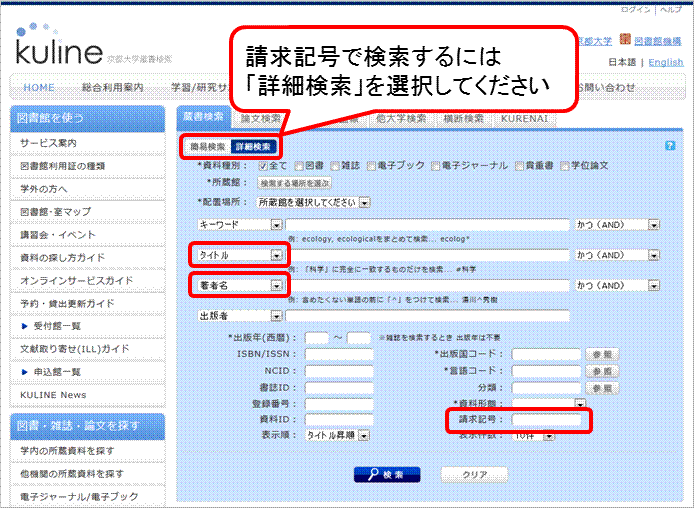
Task: Check the 全て material type checkbox
Action: point(263,166)
